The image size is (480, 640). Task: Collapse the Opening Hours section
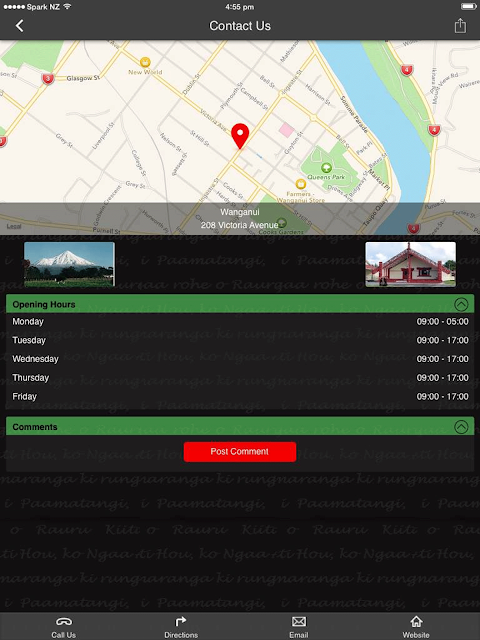click(461, 304)
